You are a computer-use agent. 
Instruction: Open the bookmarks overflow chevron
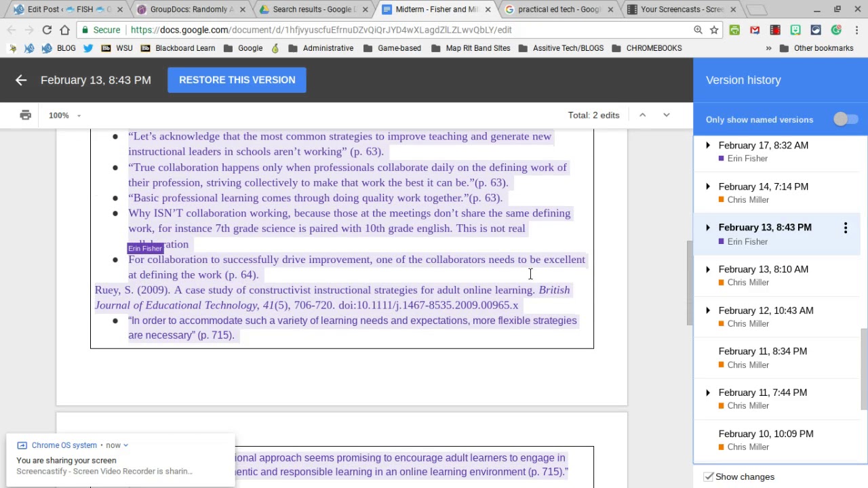pyautogui.click(x=768, y=48)
